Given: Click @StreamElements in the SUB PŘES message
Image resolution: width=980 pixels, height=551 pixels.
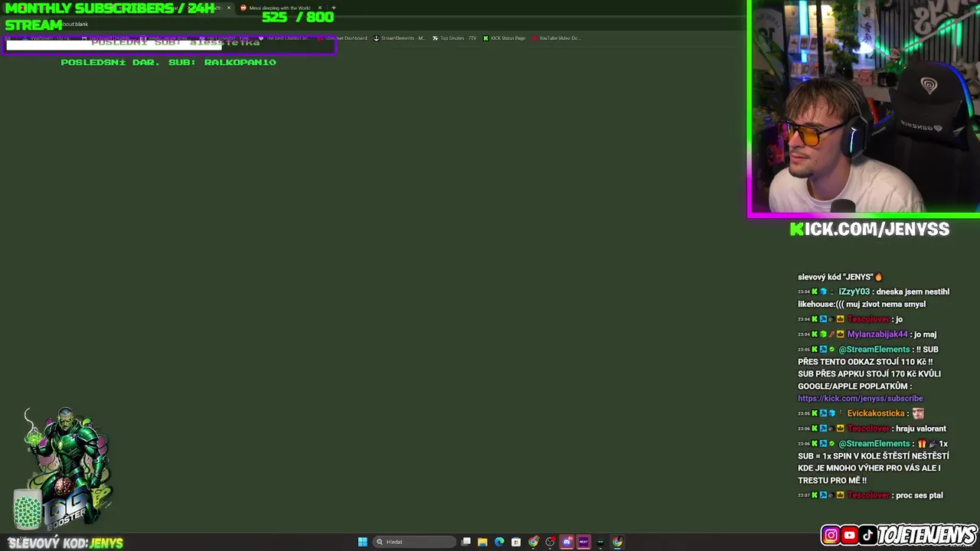Looking at the screenshot, I should click(x=874, y=350).
